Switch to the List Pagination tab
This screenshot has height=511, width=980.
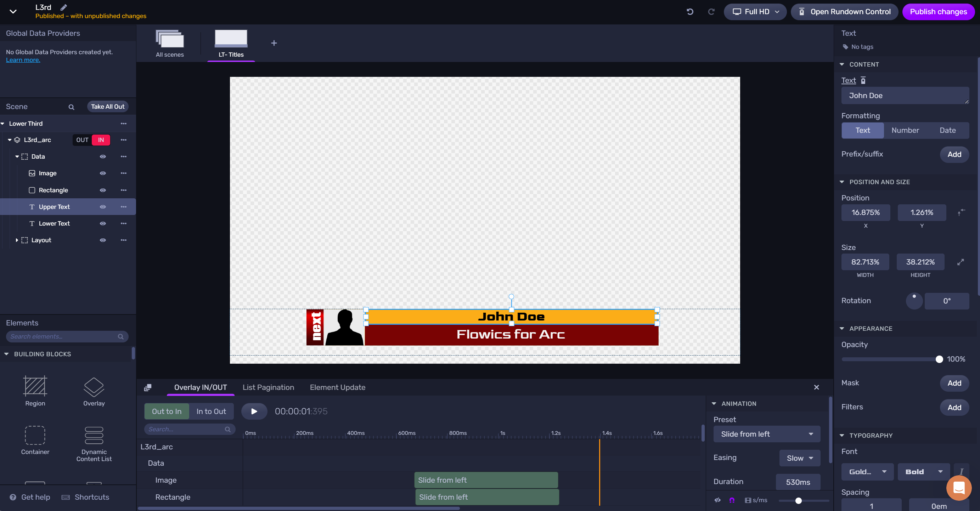pyautogui.click(x=268, y=387)
